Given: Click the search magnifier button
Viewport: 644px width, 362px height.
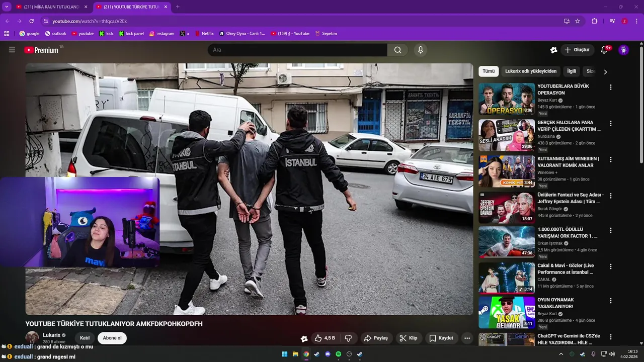Looking at the screenshot, I should 397,50.
